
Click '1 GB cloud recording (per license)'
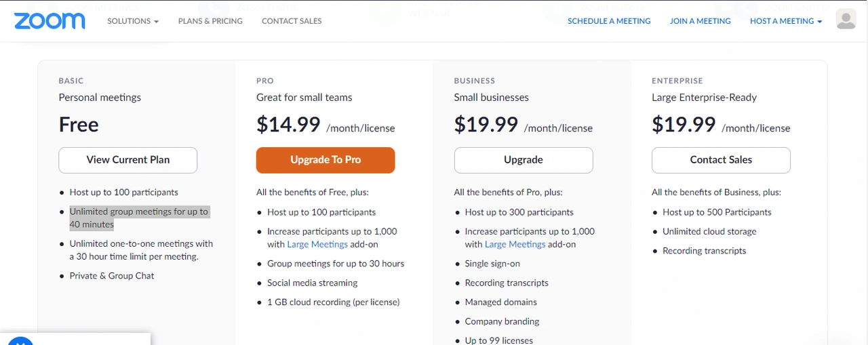click(334, 302)
